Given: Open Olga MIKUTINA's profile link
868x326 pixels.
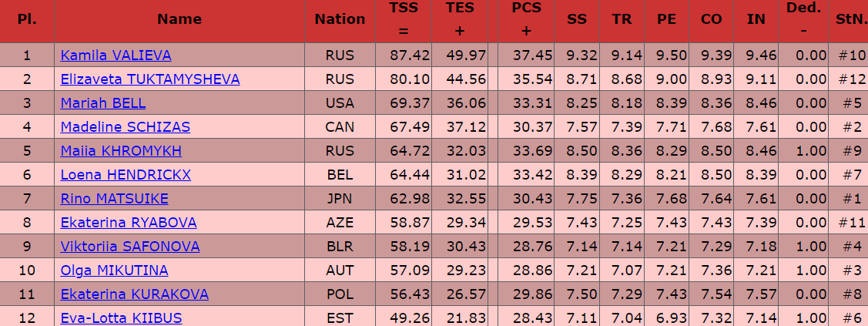Looking at the screenshot, I should click(x=114, y=271).
